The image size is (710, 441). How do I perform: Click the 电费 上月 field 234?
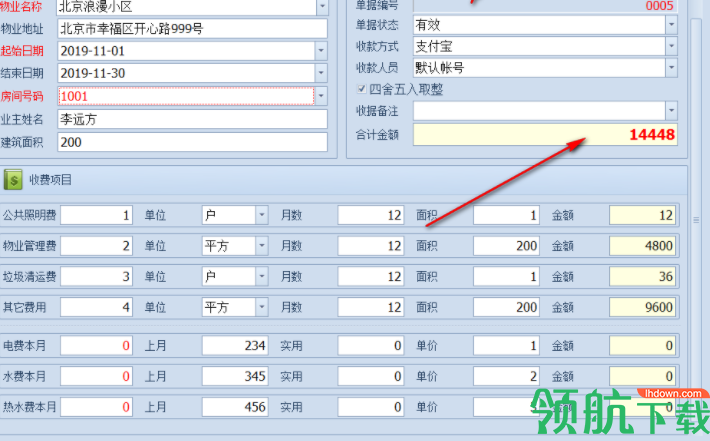(235, 345)
